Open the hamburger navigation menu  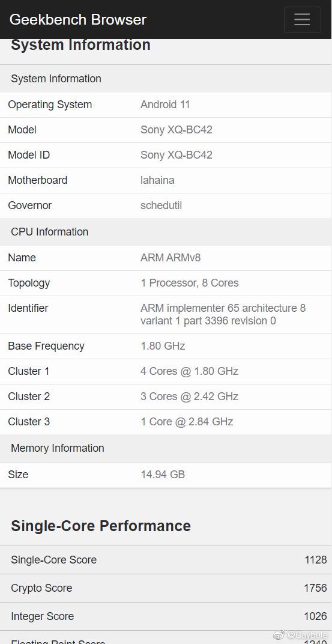point(302,19)
